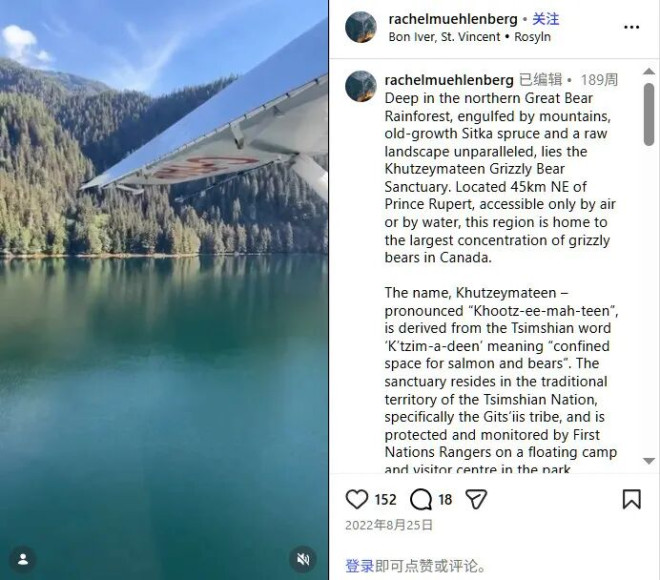
Task: Open more options three-dot menu
Action: 631,27
